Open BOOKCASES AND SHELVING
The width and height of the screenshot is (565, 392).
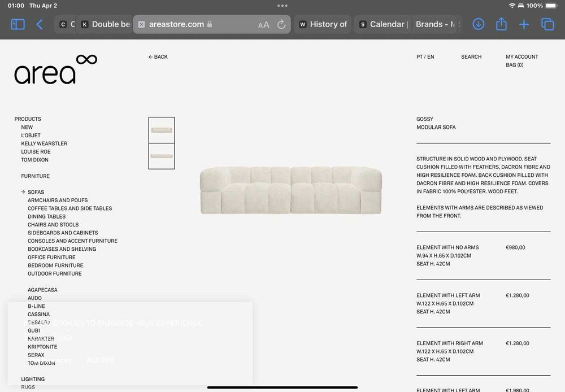pos(62,249)
